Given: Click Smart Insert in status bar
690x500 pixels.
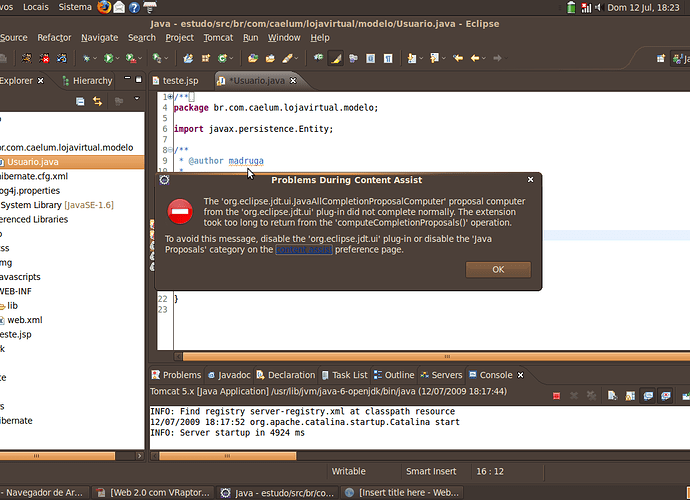Looking at the screenshot, I should (x=431, y=471).
